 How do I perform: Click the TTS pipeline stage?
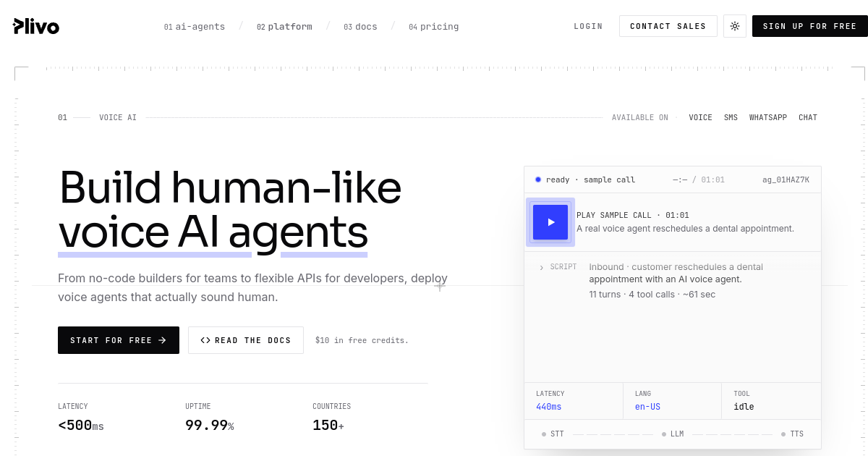(792, 434)
